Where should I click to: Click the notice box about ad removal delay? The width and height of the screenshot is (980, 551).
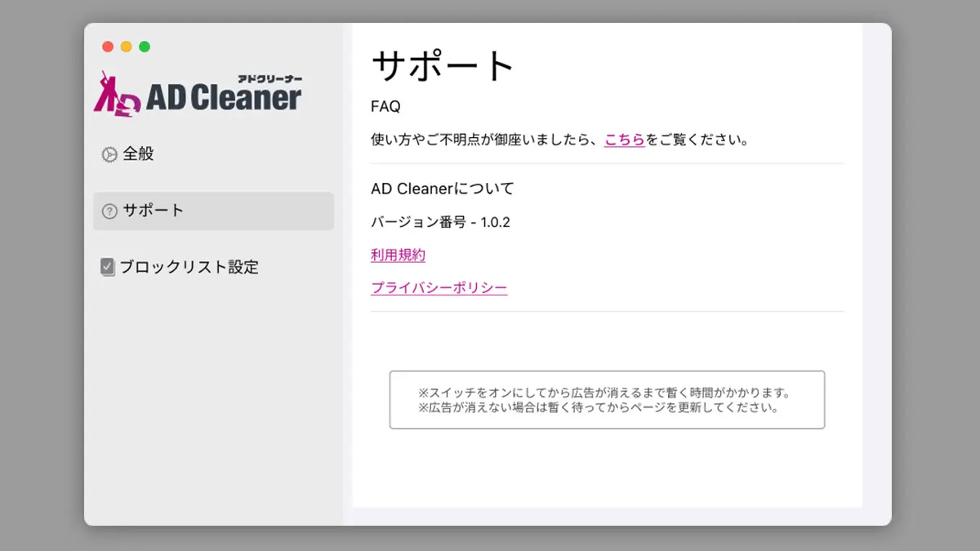tap(607, 399)
